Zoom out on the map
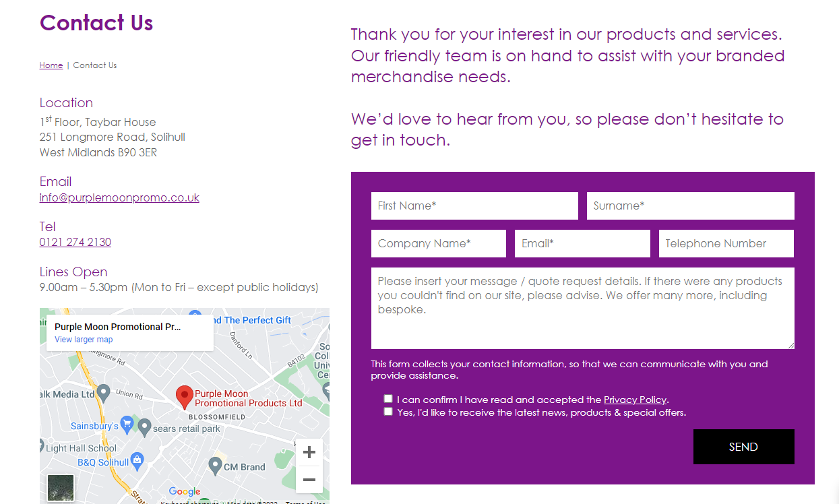 coord(309,480)
